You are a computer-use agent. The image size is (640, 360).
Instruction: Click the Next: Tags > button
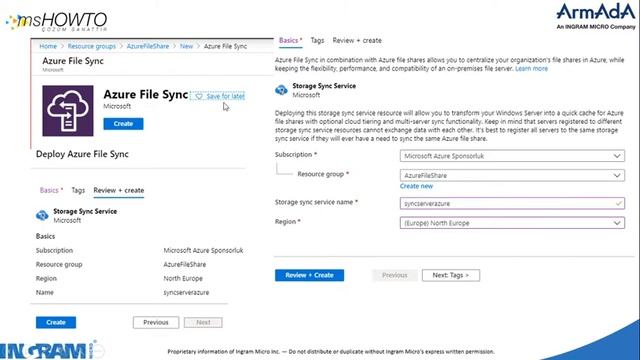[451, 275]
